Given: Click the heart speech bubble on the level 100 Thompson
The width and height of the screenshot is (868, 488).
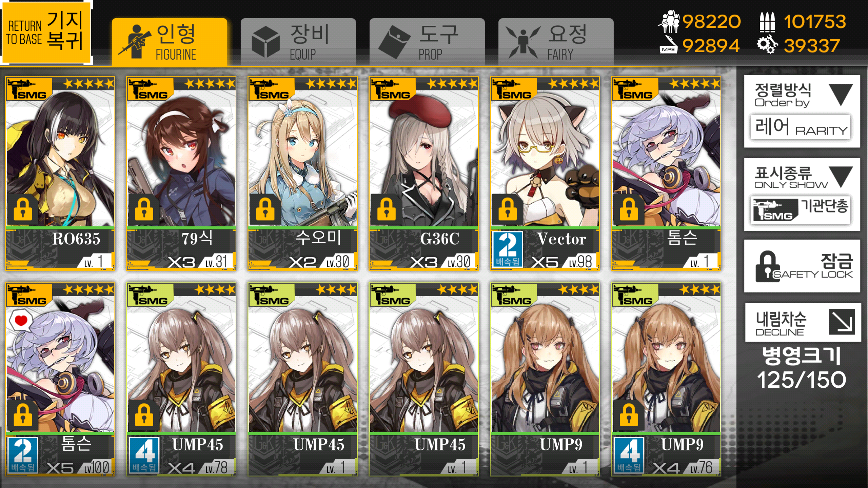Looking at the screenshot, I should [x=21, y=320].
